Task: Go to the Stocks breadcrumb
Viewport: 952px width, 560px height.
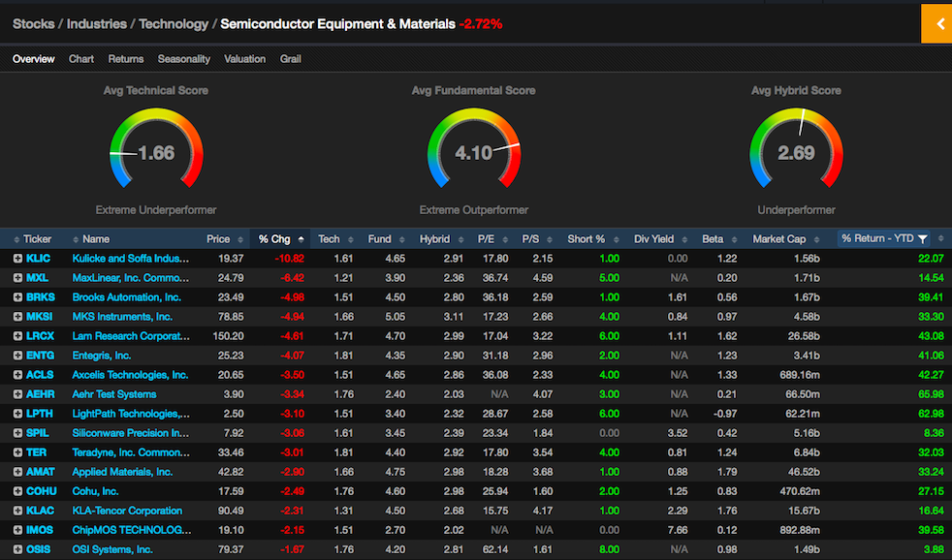Action: pos(33,23)
